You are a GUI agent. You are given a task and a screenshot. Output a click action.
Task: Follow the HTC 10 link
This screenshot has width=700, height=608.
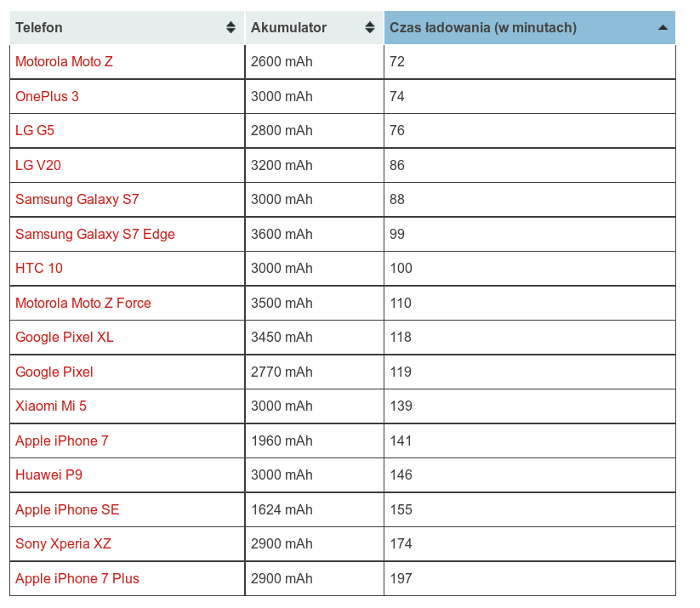[39, 269]
